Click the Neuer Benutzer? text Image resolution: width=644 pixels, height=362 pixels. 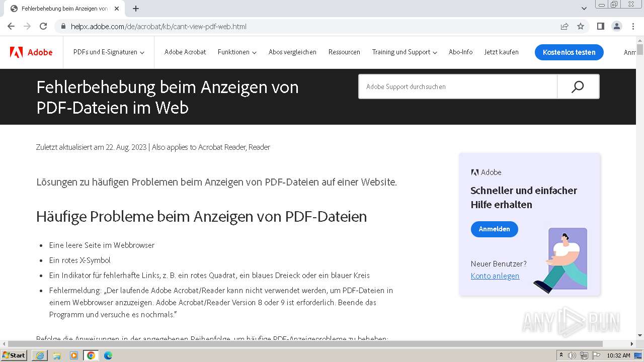point(499,264)
